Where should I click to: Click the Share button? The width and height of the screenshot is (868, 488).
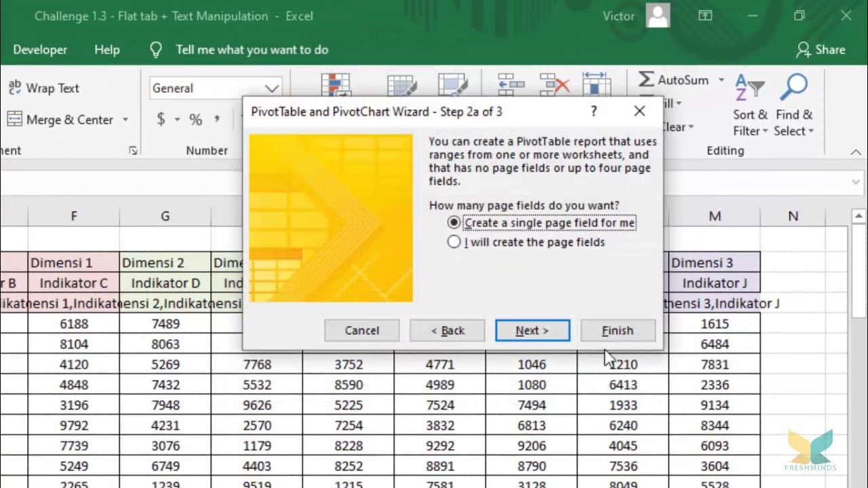(821, 49)
